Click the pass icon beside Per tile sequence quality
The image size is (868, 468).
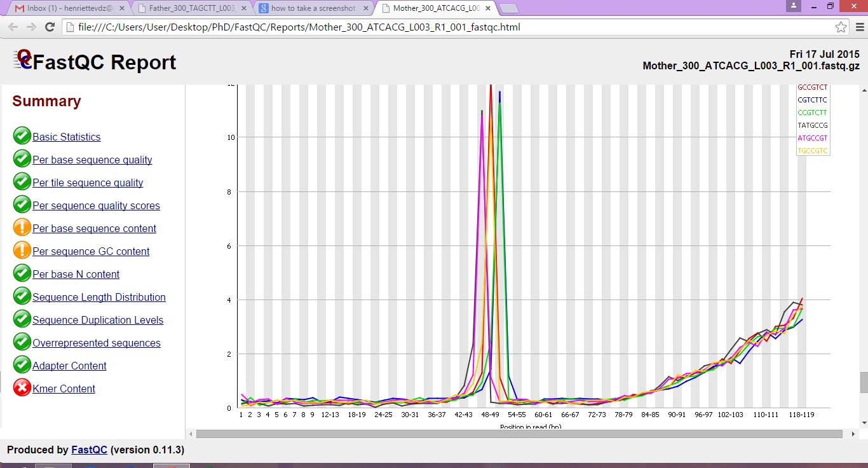(x=22, y=182)
